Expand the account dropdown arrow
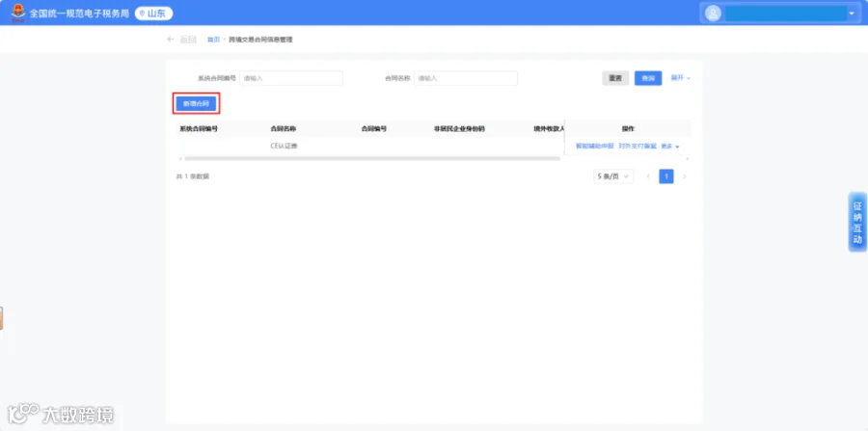This screenshot has height=431, width=868. (852, 13)
